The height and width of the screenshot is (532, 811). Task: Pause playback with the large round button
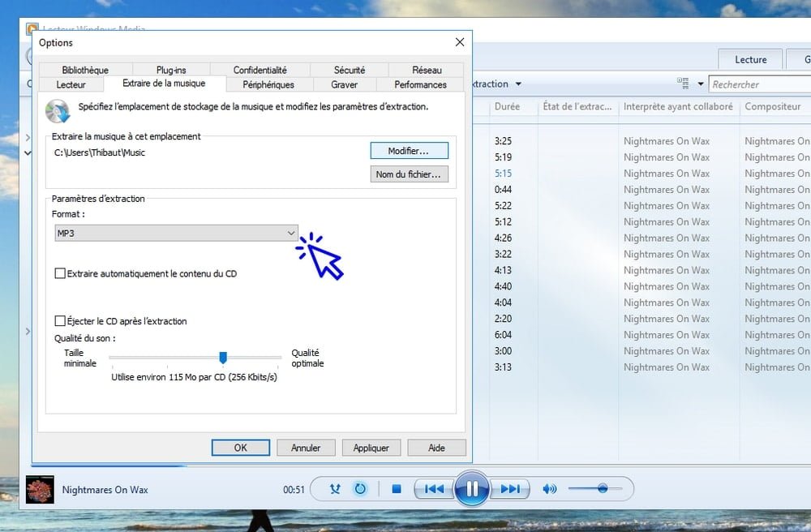pyautogui.click(x=472, y=489)
